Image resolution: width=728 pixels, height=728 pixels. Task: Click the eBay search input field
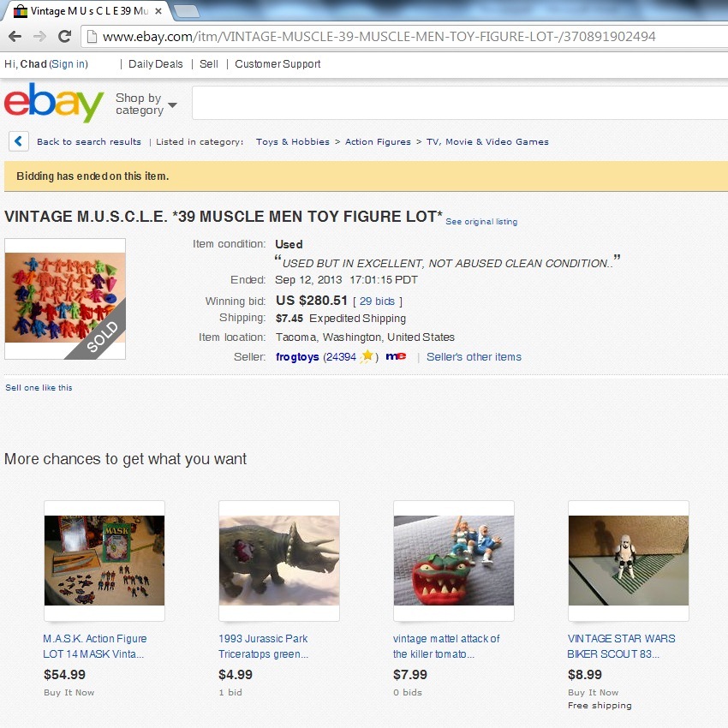tap(460, 103)
